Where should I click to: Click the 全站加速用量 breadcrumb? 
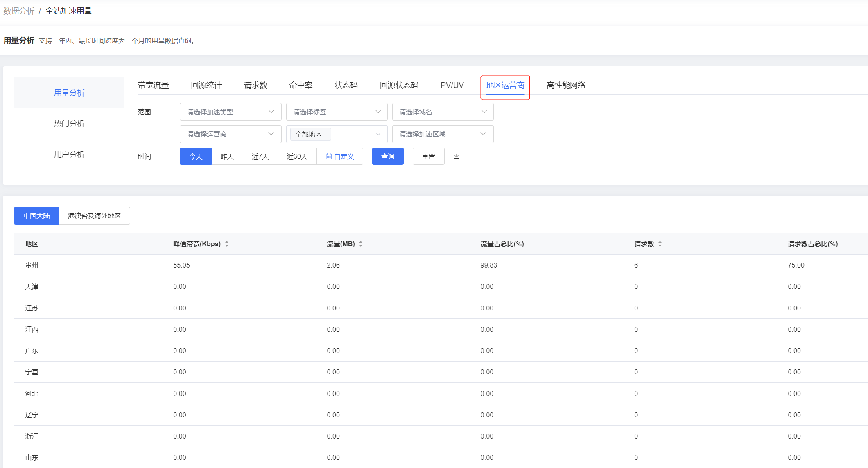pyautogui.click(x=69, y=11)
